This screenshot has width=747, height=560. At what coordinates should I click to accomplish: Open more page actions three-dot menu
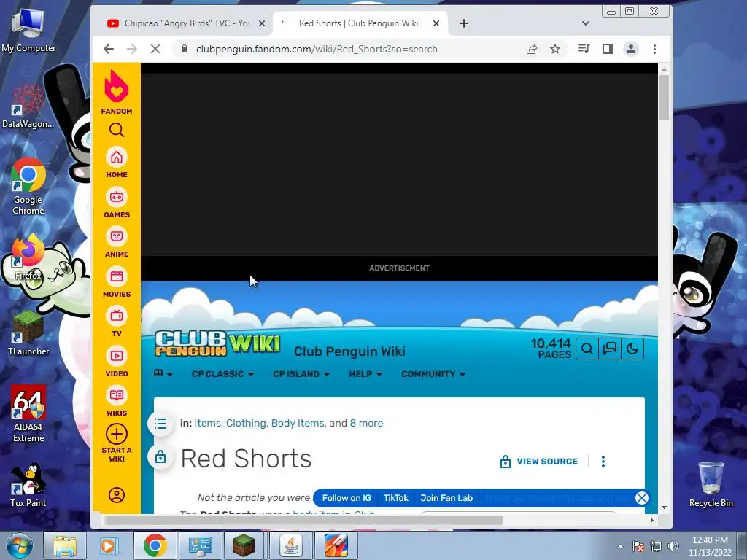click(603, 462)
